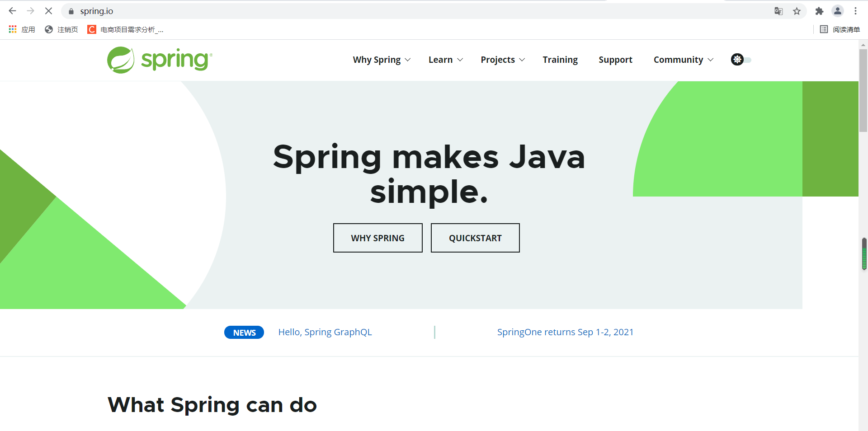
Task: Expand the Projects menu
Action: click(503, 60)
